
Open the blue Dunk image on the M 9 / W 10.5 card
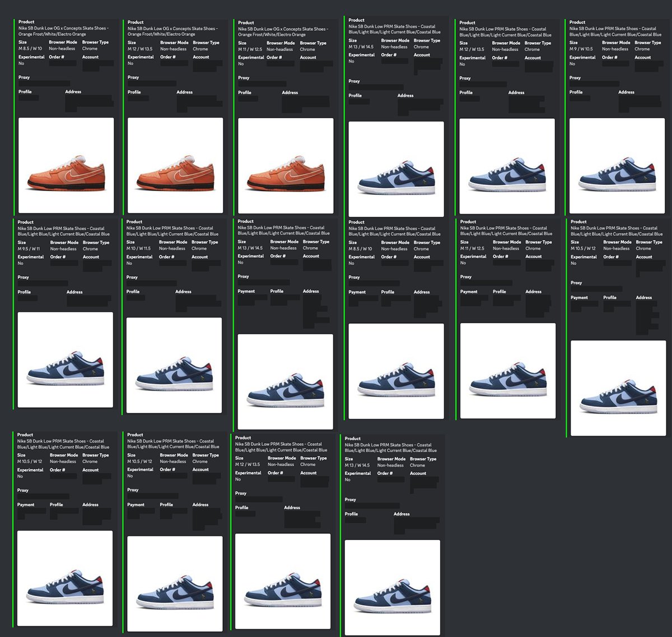617,166
